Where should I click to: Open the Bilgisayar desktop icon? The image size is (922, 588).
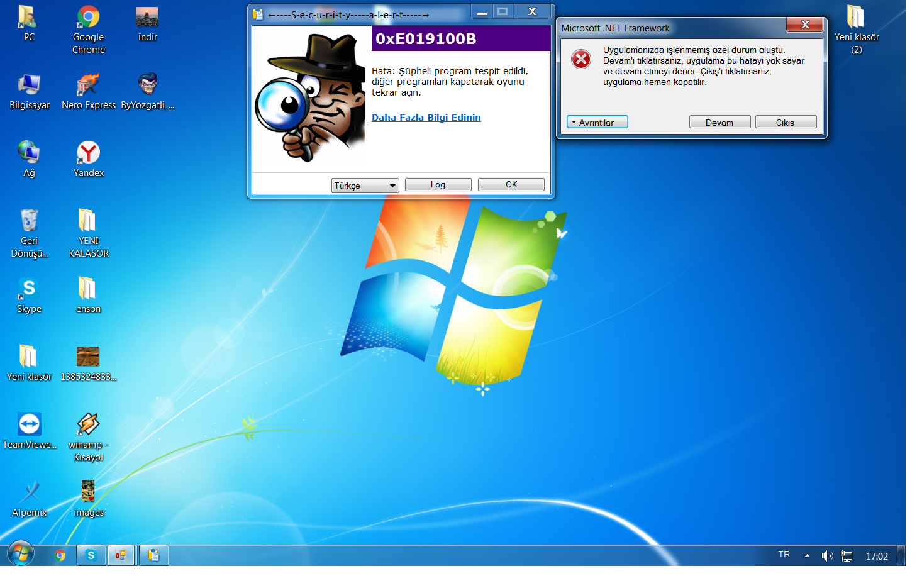pos(30,91)
